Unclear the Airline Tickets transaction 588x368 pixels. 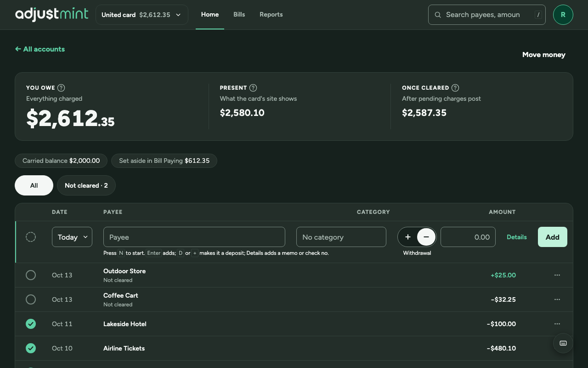31,348
